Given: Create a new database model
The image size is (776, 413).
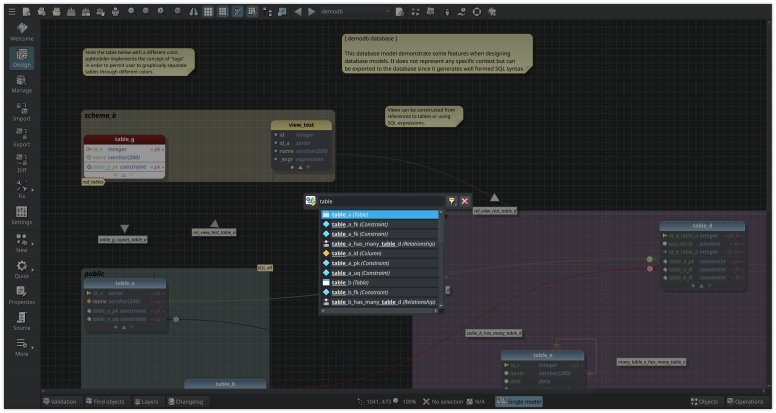Looking at the screenshot, I should [x=27, y=11].
